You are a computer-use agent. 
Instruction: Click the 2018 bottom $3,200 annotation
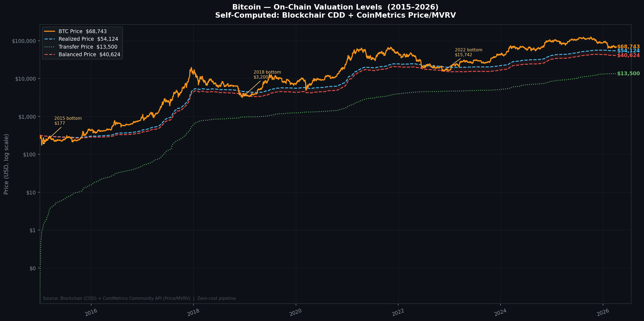tap(267, 75)
